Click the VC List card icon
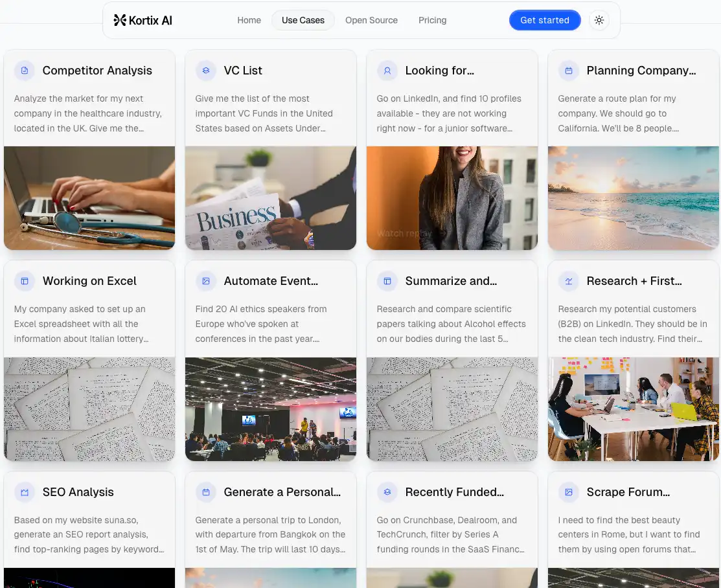This screenshot has width=721, height=588. (206, 71)
